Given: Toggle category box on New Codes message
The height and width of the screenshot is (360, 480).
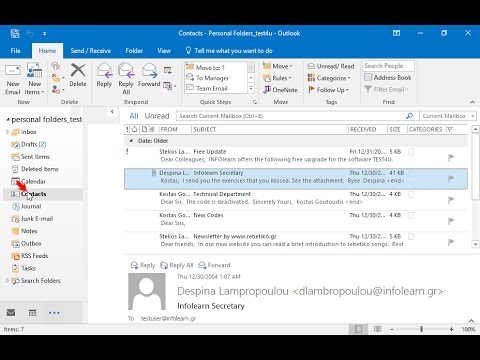Looking at the screenshot, I should point(411,215).
